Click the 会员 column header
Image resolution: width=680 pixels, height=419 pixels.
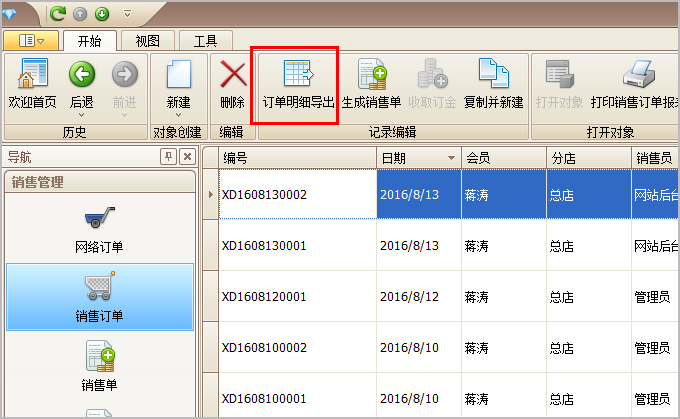(503, 158)
